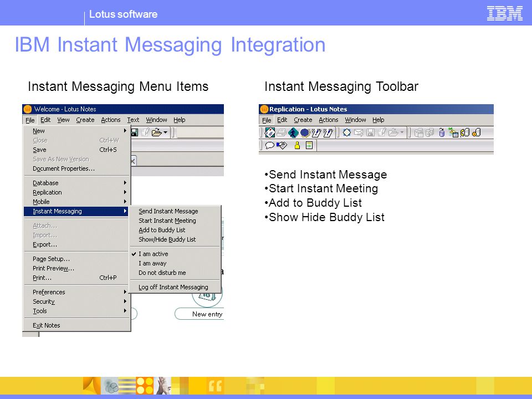The image size is (532, 399).
Task: Click the dark blue globe icon
Action: coord(305,132)
